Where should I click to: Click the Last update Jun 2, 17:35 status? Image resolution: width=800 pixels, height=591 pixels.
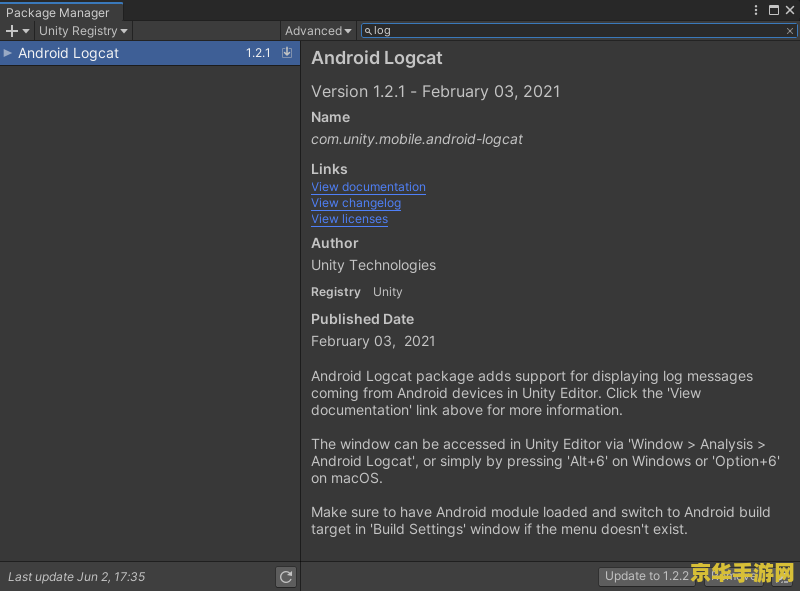pyautogui.click(x=77, y=577)
